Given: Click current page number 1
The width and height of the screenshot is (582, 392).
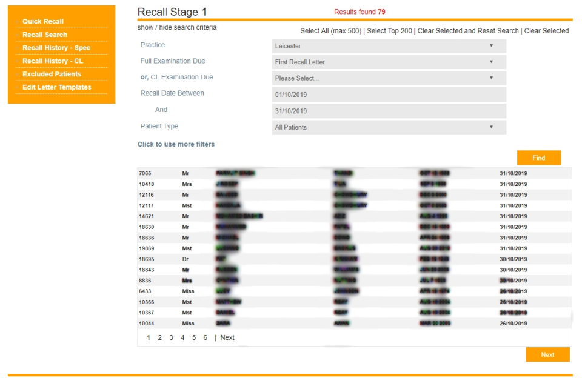Looking at the screenshot, I should click(148, 337).
